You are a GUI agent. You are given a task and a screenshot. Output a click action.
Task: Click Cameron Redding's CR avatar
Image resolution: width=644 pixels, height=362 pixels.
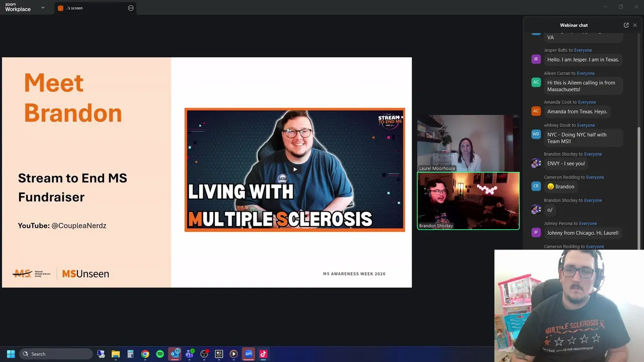536,186
